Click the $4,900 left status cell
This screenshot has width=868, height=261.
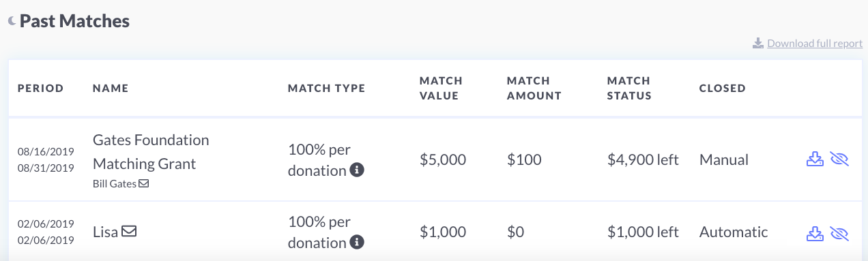point(643,160)
